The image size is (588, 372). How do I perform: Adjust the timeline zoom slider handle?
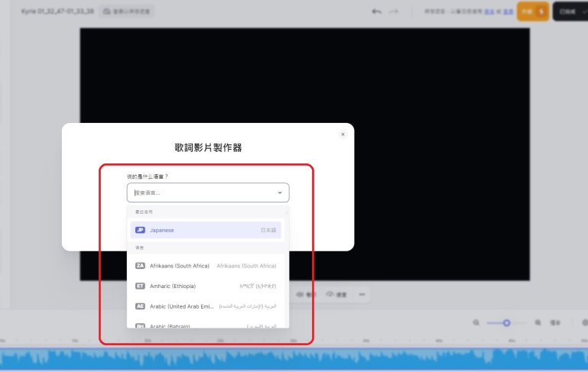coord(507,322)
